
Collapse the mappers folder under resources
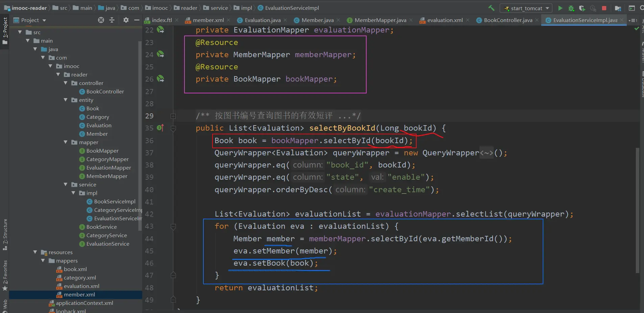pos(43,261)
